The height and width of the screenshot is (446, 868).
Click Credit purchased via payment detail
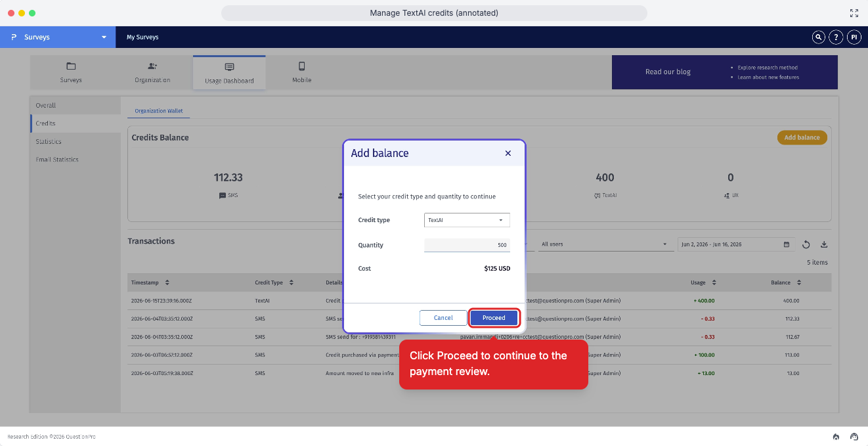click(x=362, y=355)
